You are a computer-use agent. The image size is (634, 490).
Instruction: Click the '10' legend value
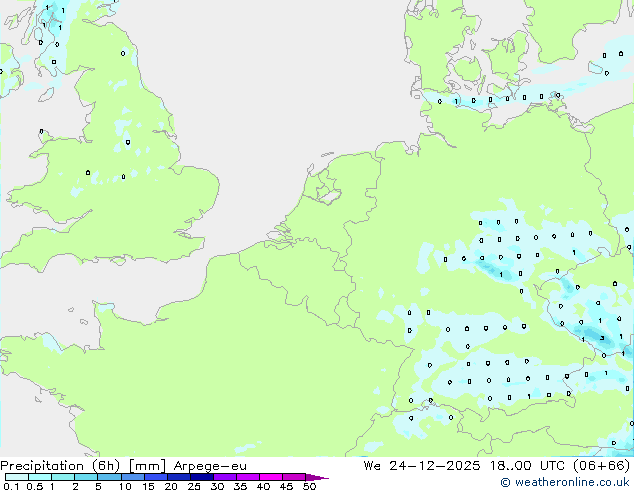(x=125, y=486)
